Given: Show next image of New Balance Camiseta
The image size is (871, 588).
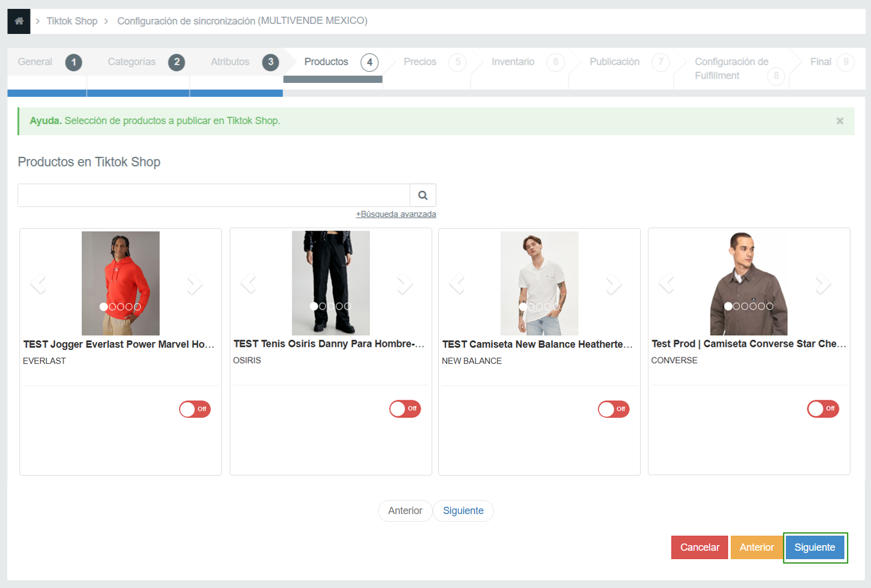Looking at the screenshot, I should coord(613,284).
